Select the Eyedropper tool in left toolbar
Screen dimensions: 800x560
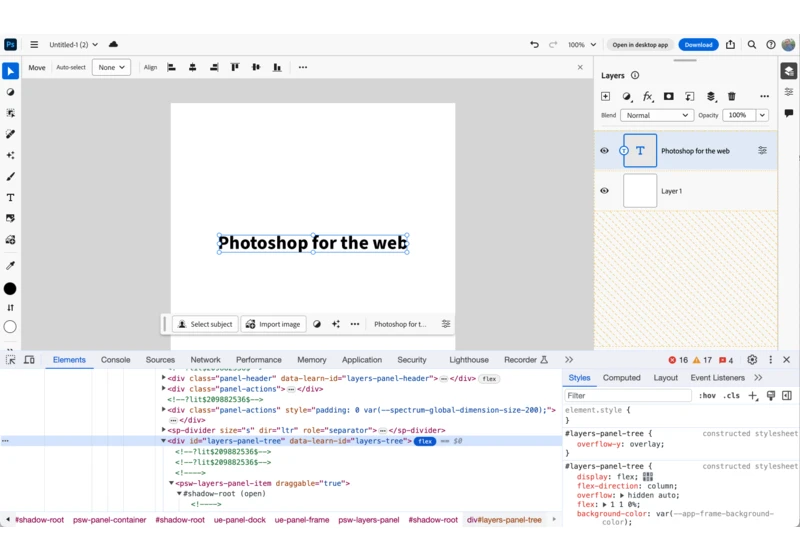coord(10,265)
